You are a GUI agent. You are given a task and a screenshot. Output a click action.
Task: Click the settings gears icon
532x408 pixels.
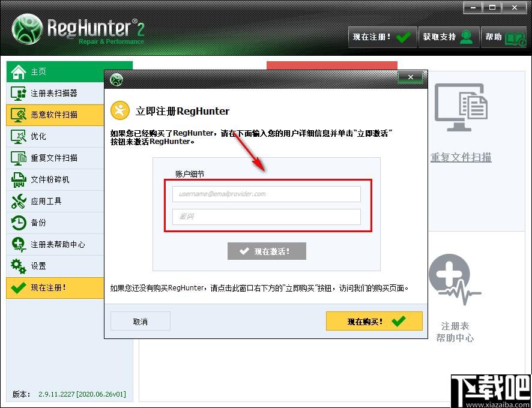pos(19,266)
